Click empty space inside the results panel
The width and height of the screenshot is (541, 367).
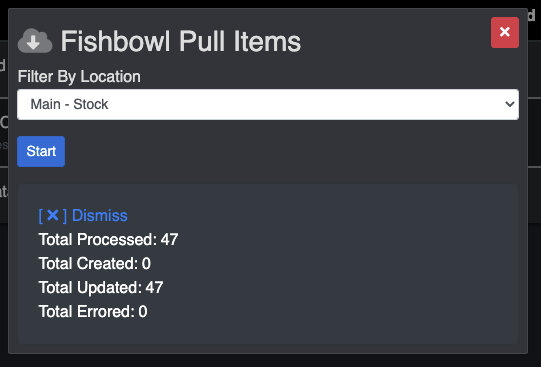tap(345, 276)
